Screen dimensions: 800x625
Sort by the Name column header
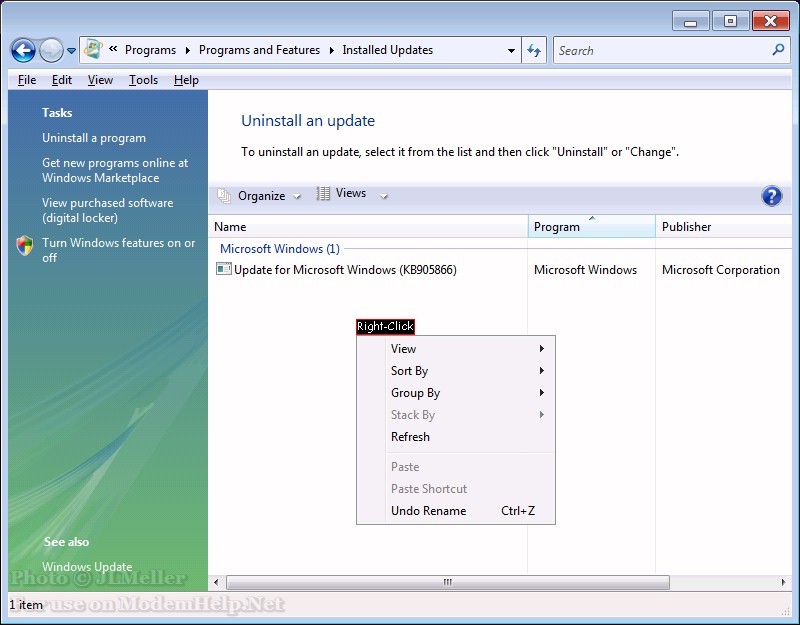point(368,227)
